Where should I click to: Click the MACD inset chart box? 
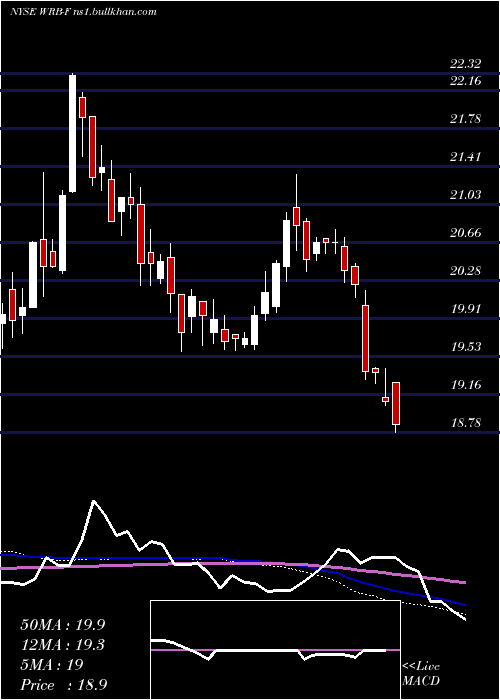[x=275, y=650]
